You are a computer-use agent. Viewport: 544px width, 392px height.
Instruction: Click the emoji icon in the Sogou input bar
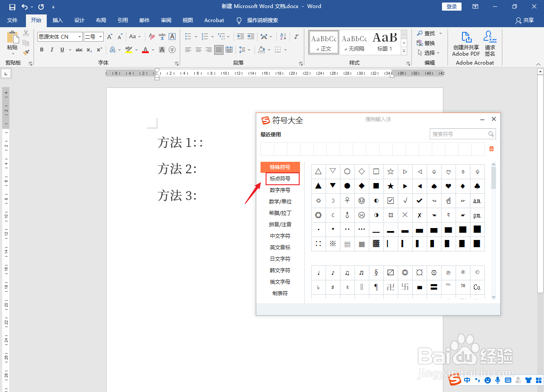click(488, 380)
